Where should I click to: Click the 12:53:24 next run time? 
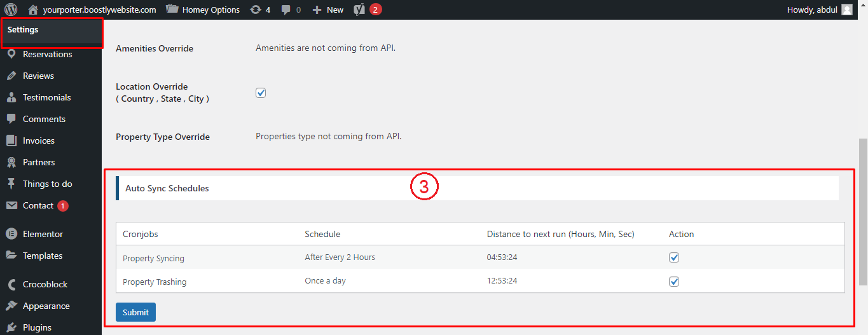tap(502, 280)
